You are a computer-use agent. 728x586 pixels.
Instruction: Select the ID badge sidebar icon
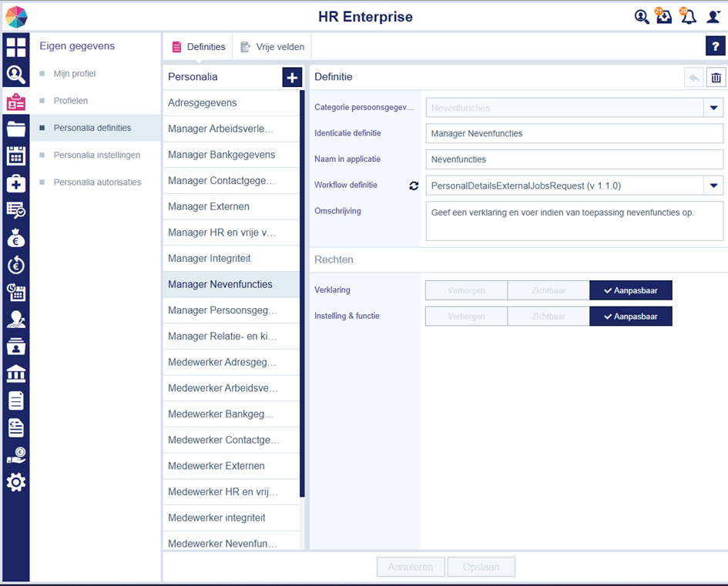pos(15,102)
